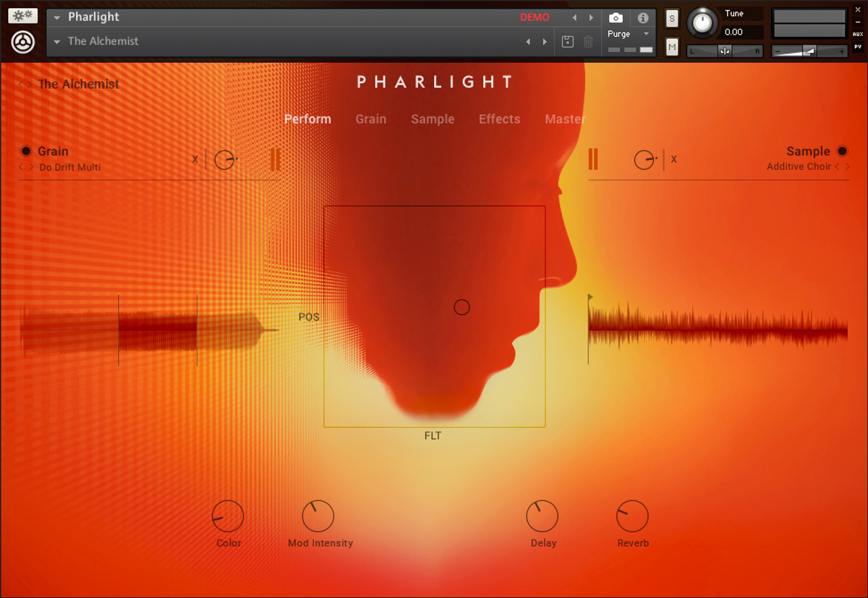Load previous snapshot arrow in The Alchemist row
Image resolution: width=868 pixels, height=598 pixels.
coord(529,42)
